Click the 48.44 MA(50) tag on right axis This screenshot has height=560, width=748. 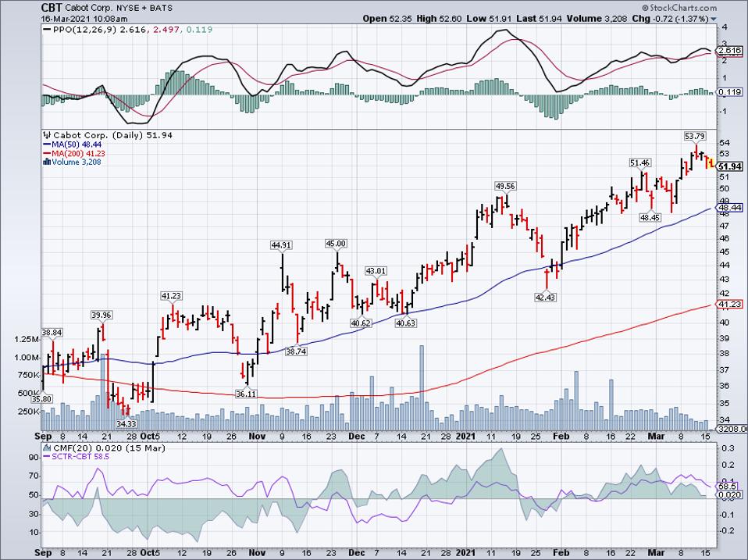[x=730, y=208]
